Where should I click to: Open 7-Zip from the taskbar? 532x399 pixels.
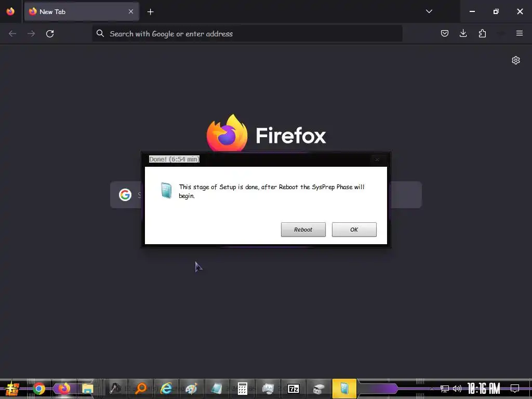pyautogui.click(x=293, y=389)
